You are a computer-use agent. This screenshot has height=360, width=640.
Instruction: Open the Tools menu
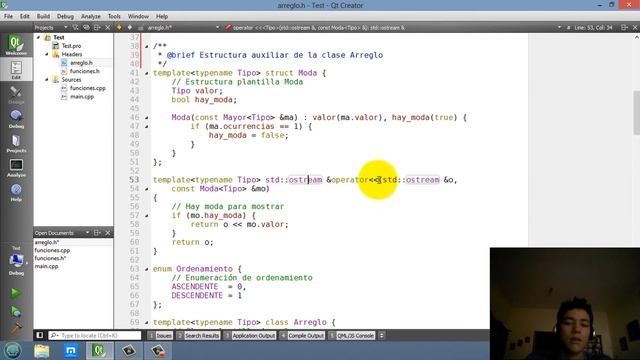114,16
